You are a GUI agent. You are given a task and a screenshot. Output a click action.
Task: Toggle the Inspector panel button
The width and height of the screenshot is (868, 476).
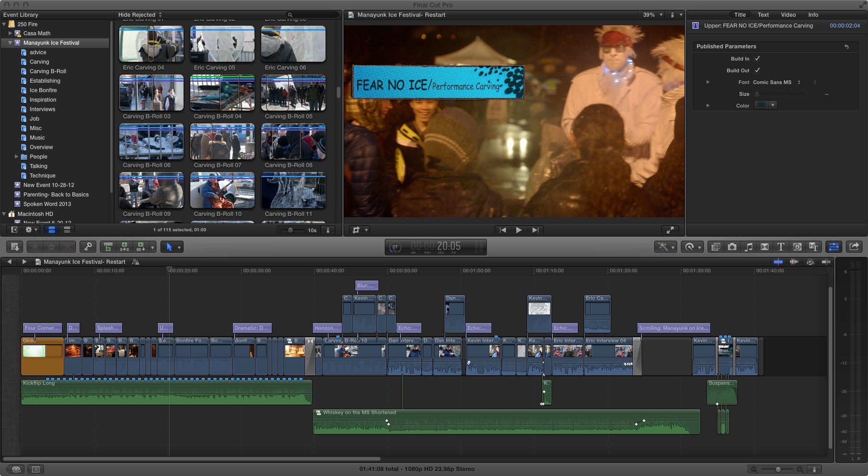tap(834, 247)
